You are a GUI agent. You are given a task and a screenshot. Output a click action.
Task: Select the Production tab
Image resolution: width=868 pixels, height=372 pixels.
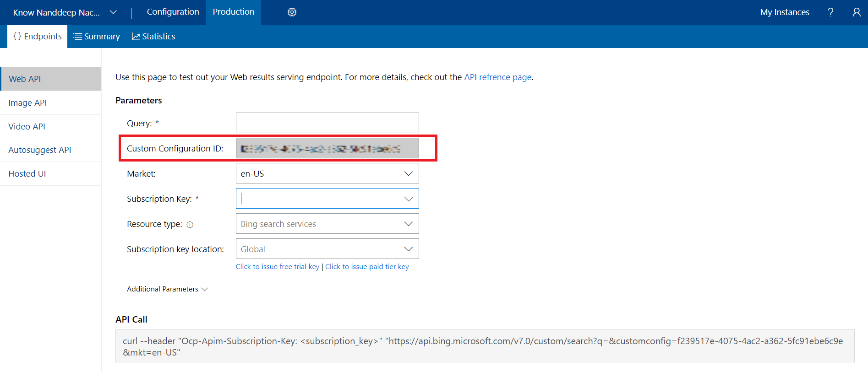233,12
